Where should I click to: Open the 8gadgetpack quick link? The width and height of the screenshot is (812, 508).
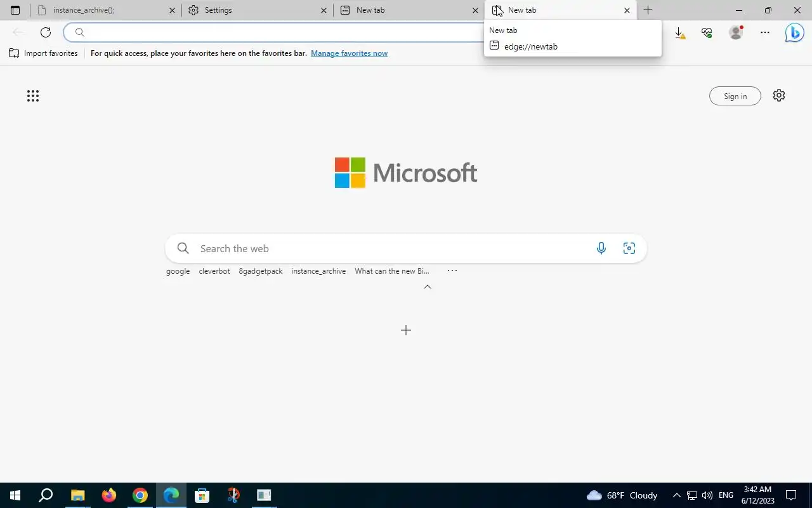pyautogui.click(x=261, y=271)
